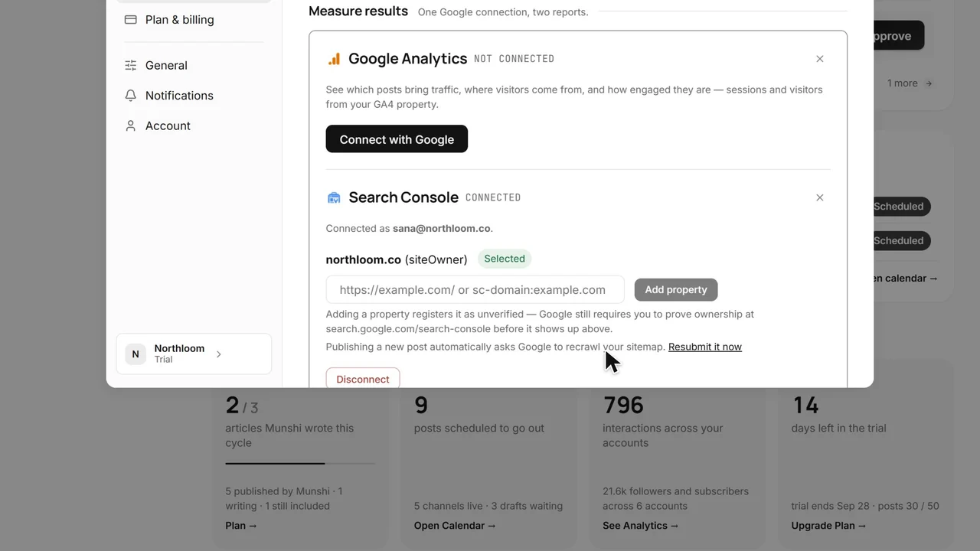Dismiss the Search Console card with X

point(820,197)
